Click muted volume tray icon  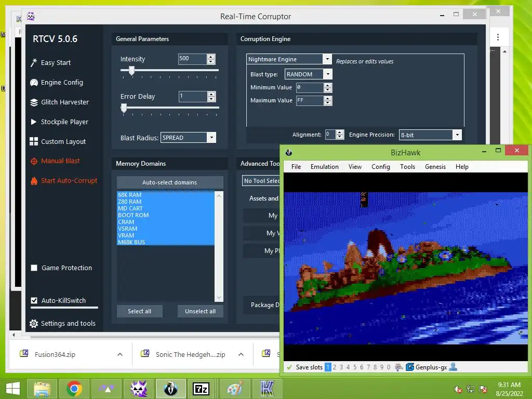458,389
